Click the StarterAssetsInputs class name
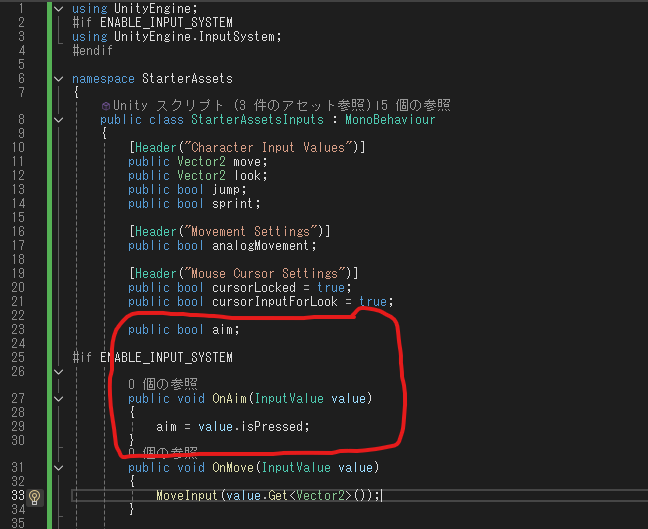648x529 pixels. click(257, 120)
